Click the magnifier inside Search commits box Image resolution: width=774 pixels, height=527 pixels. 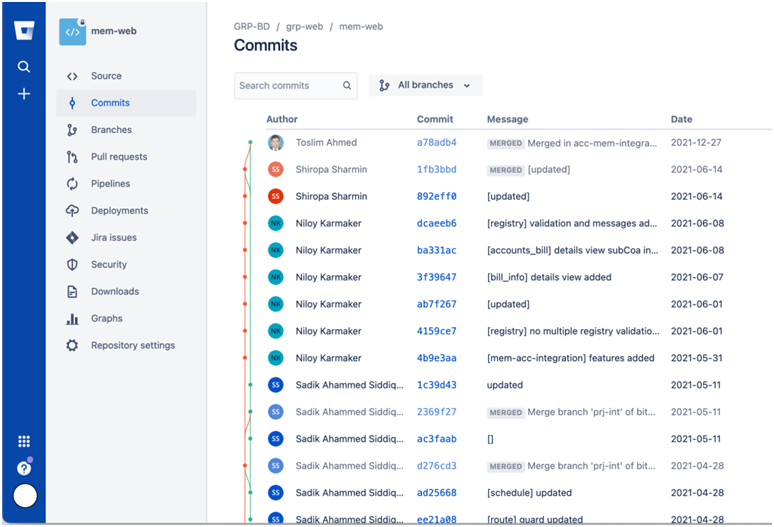tap(347, 85)
